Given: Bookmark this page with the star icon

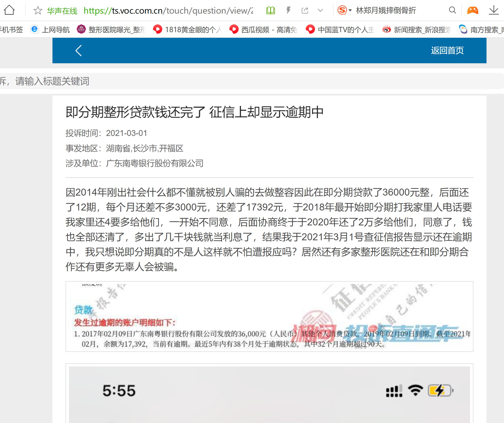Looking at the screenshot, I should coord(38,11).
